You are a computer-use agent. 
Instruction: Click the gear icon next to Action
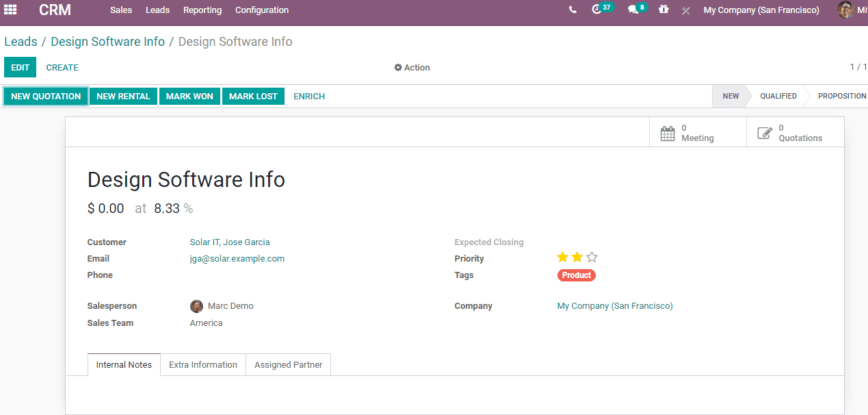(398, 68)
